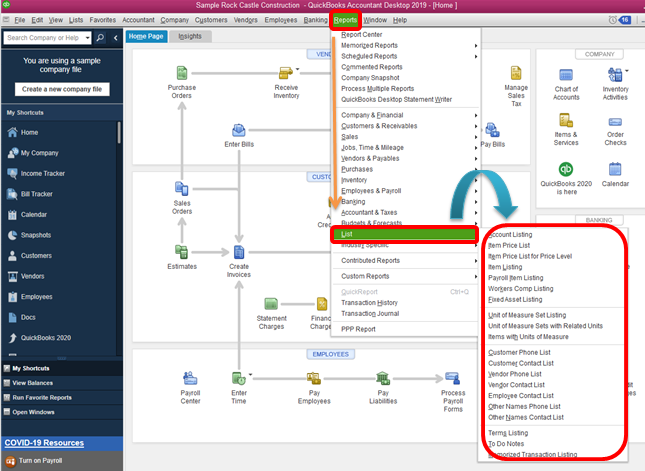
Task: Switch to the Insights tab
Action: [190, 36]
